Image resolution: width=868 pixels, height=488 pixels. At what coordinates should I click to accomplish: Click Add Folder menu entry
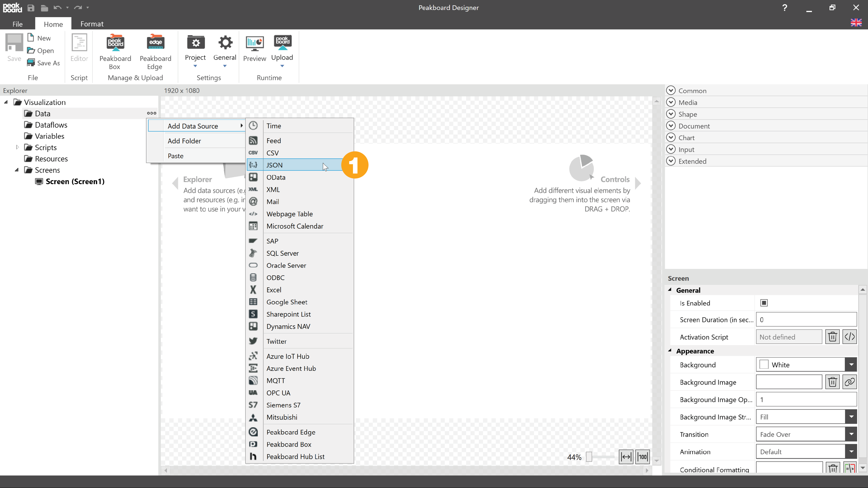(x=196, y=141)
